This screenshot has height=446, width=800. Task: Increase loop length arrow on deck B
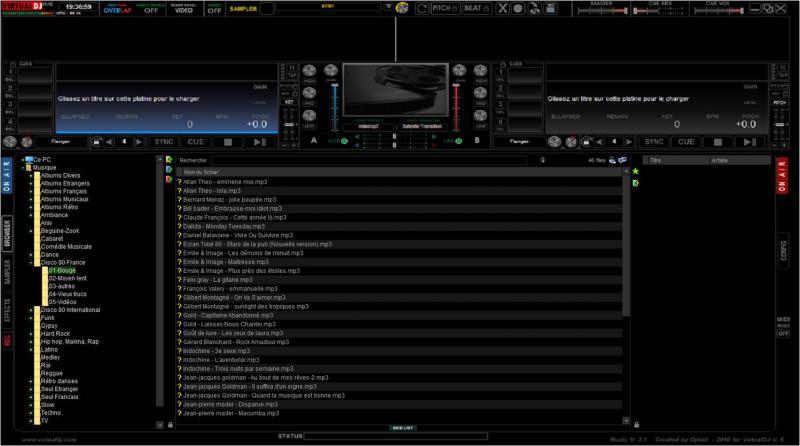tap(629, 142)
